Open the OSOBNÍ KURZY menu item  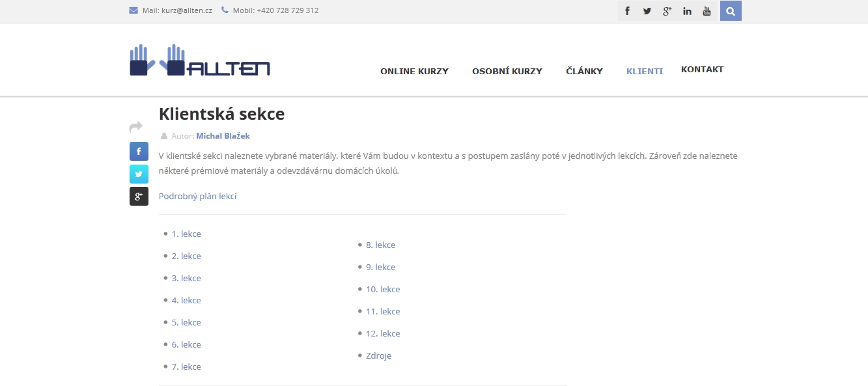click(x=507, y=72)
